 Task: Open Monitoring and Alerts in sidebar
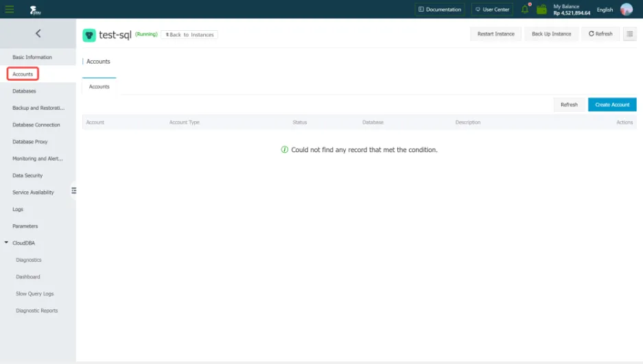[x=37, y=158]
